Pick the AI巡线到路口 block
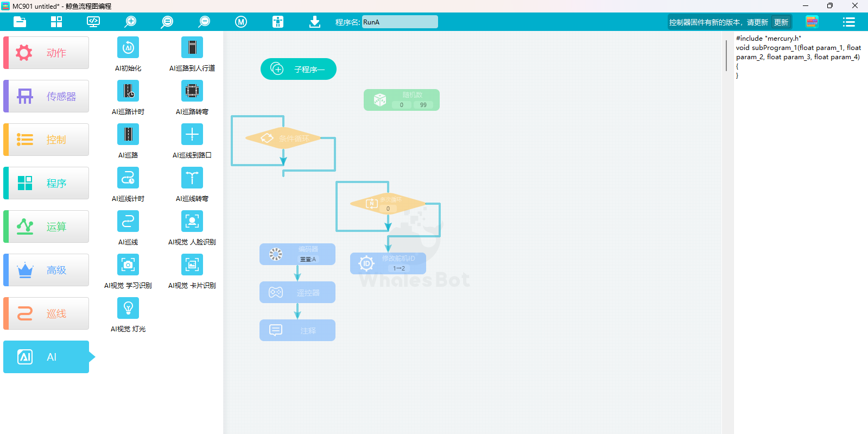The height and width of the screenshot is (434, 868). pos(192,134)
